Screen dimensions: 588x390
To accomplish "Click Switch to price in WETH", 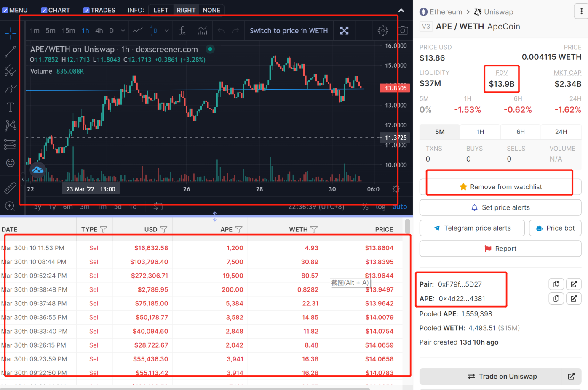I will click(x=289, y=31).
